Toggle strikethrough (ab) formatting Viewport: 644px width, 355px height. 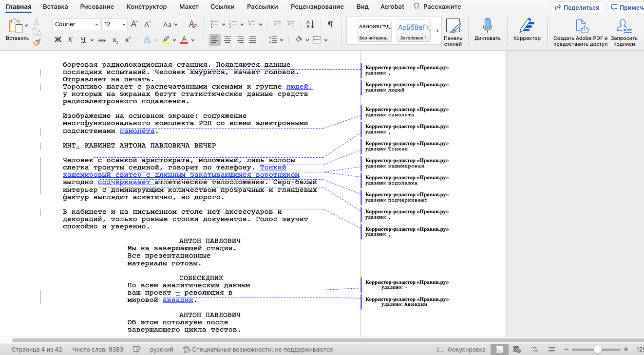click(102, 40)
